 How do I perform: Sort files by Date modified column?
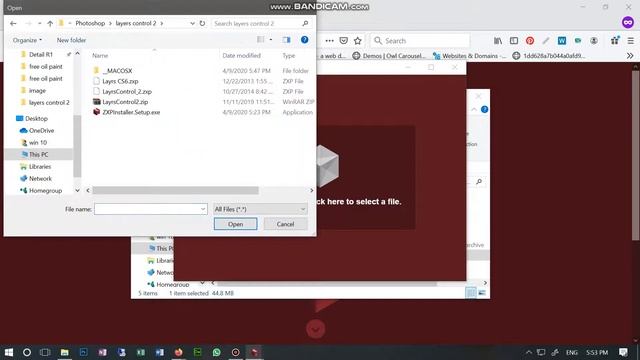point(242,56)
